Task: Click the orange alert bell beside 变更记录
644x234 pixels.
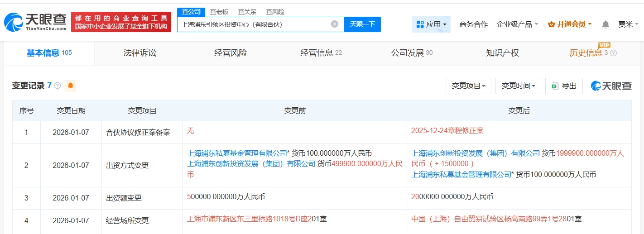Action: pyautogui.click(x=70, y=86)
